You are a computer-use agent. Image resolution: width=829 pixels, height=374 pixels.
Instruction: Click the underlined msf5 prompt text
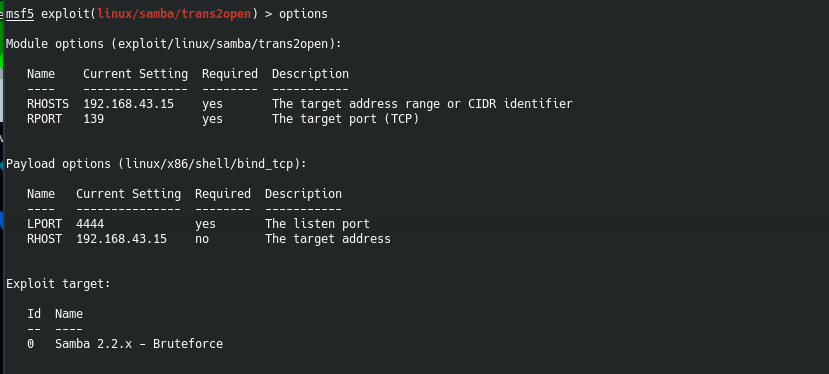20,14
